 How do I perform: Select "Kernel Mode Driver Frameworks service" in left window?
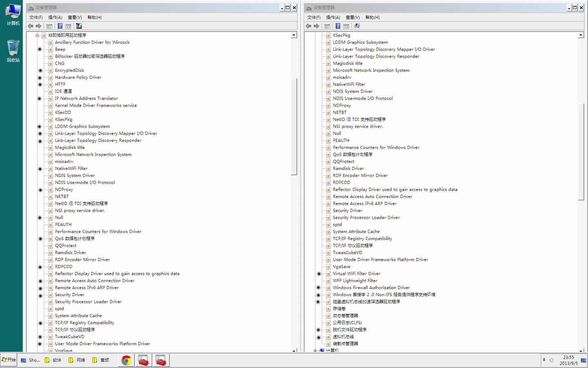tap(96, 105)
